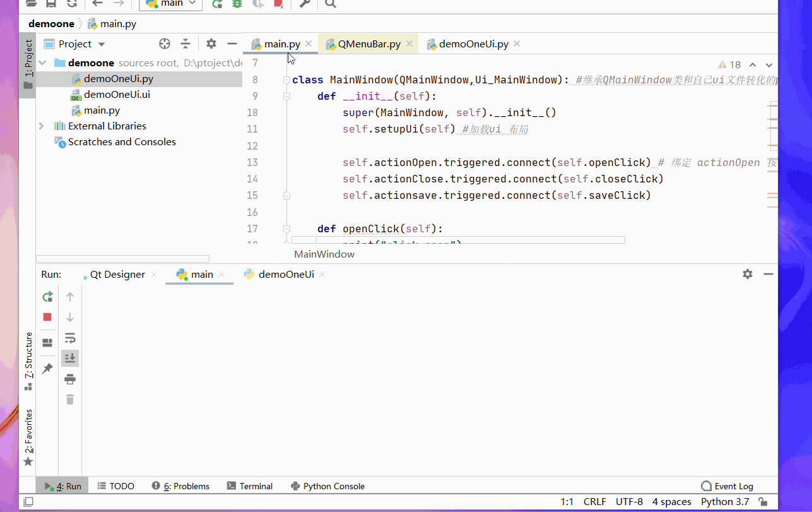Image resolution: width=812 pixels, height=512 pixels.
Task: Hide the Run panel with minus icon
Action: tap(768, 274)
